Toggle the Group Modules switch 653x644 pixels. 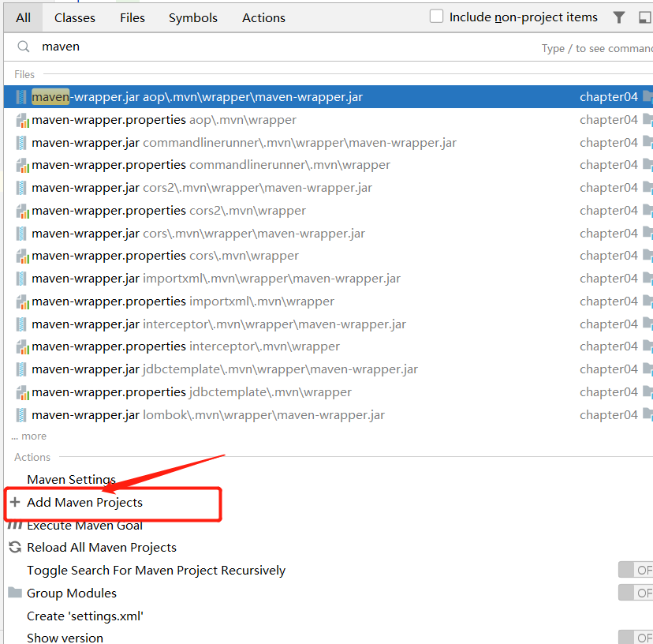636,593
